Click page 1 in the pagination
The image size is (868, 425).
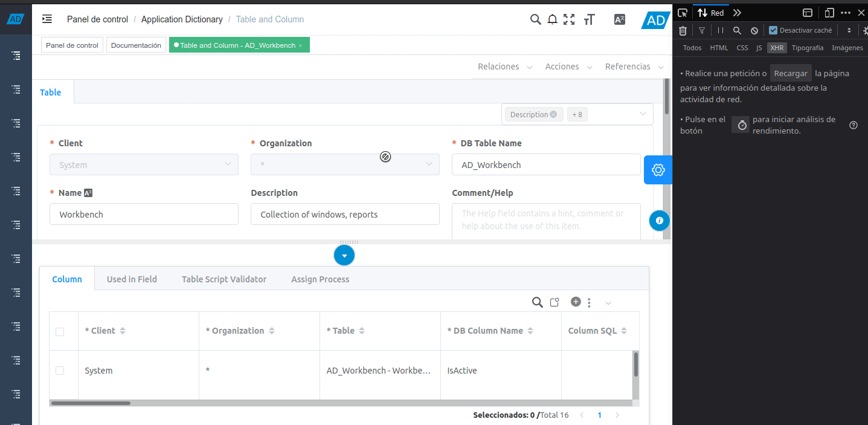tap(599, 415)
